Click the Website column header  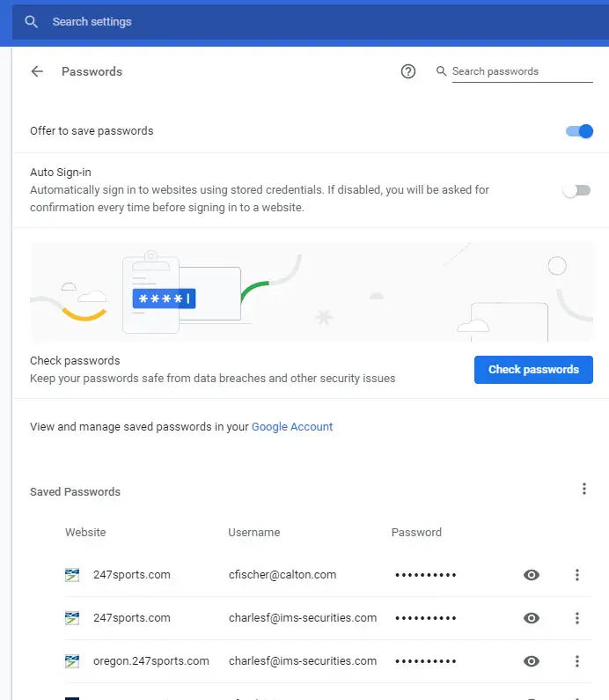[85, 532]
